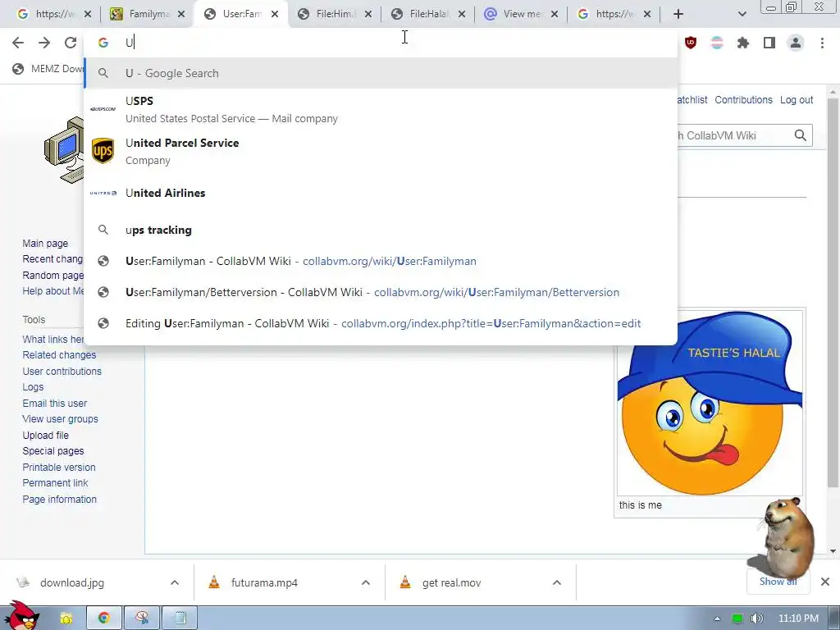Click the Email this user link

tap(55, 403)
